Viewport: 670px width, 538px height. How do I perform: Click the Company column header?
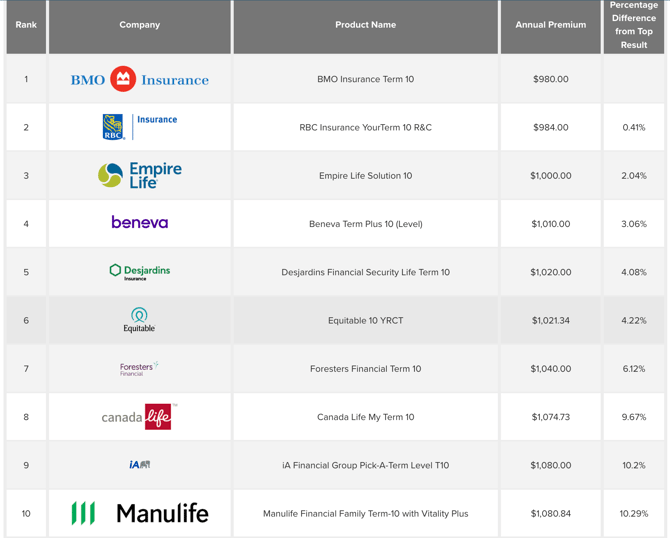tap(139, 25)
